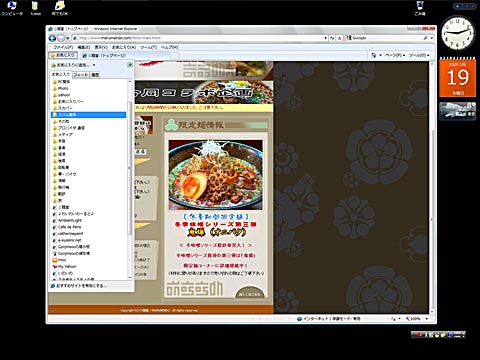Click the ramen bowl photo on page

[215, 175]
